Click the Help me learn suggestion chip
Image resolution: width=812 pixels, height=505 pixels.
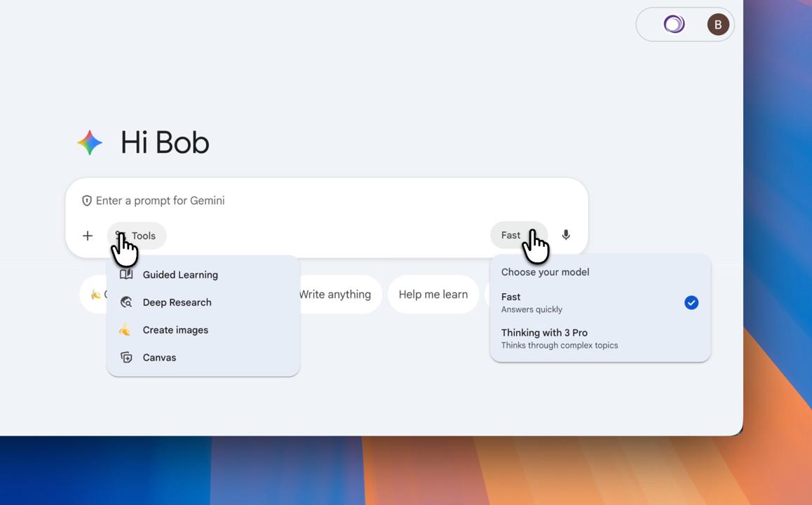(x=433, y=294)
